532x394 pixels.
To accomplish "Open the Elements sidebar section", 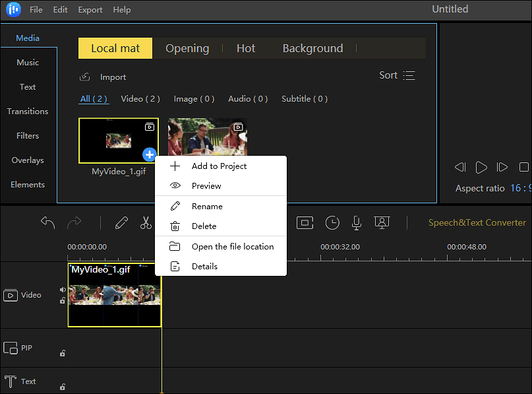I will 28,185.
